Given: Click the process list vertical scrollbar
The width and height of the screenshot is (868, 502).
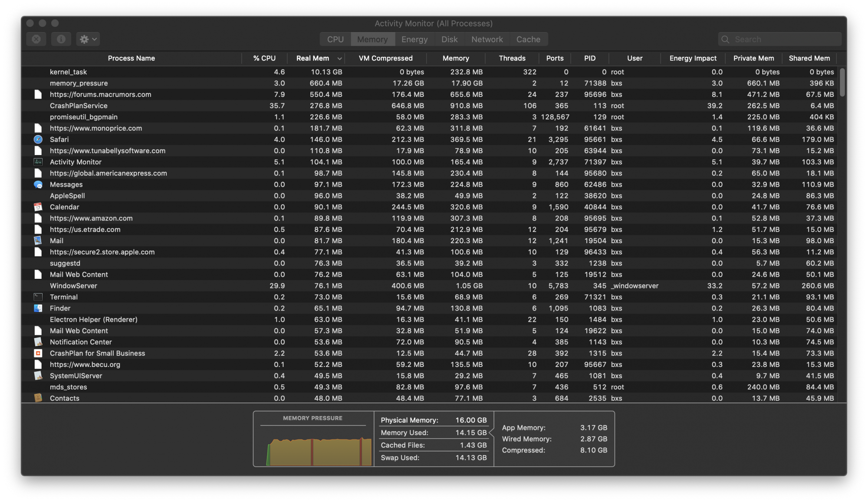Looking at the screenshot, I should coord(842,83).
